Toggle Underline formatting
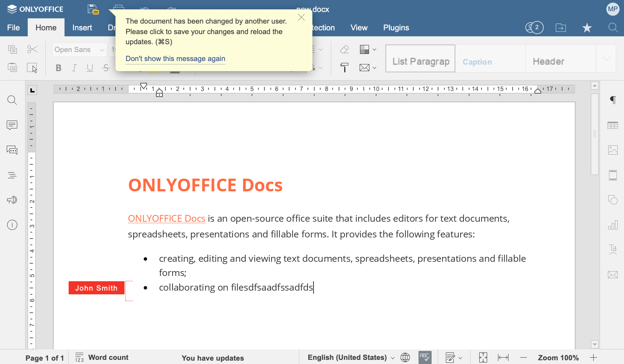Viewport: 624px width, 364px height. pyautogui.click(x=90, y=68)
